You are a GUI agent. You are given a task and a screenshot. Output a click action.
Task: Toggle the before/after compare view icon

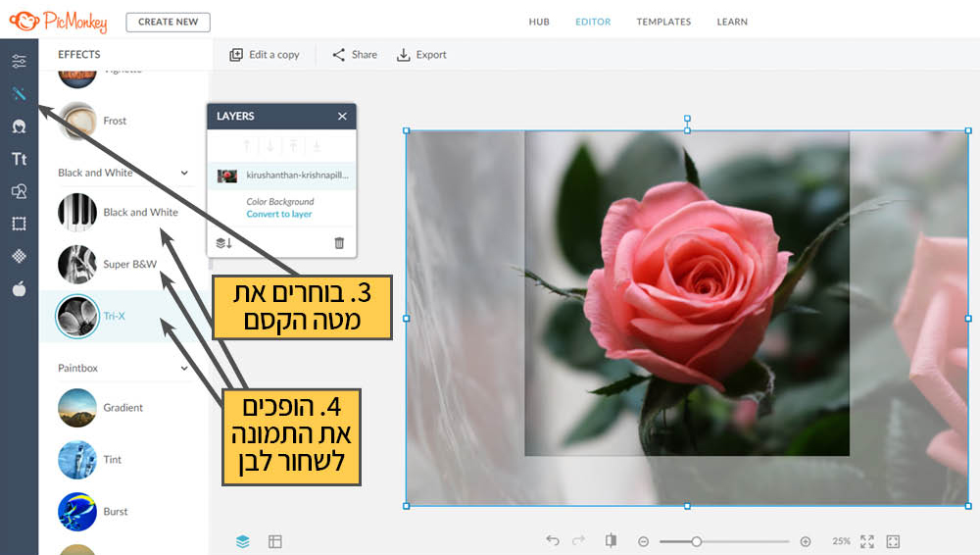coord(612,541)
